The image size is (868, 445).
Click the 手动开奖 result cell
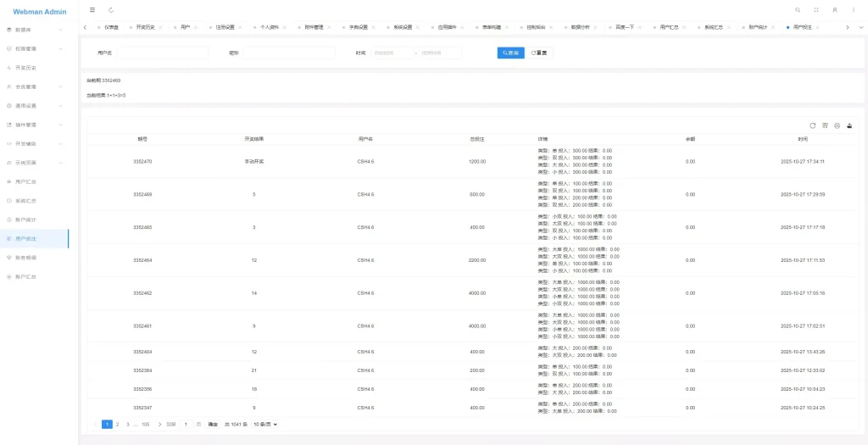tap(254, 161)
